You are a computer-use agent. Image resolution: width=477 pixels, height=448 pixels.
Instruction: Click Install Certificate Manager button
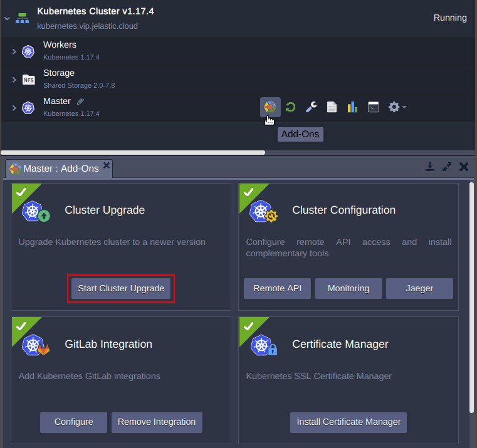coord(349,422)
